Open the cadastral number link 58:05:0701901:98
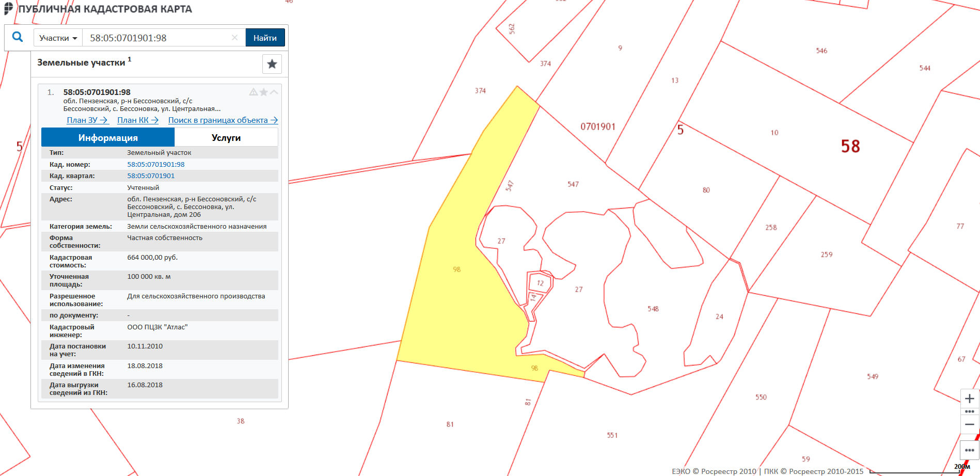This screenshot has width=980, height=476. [x=156, y=164]
